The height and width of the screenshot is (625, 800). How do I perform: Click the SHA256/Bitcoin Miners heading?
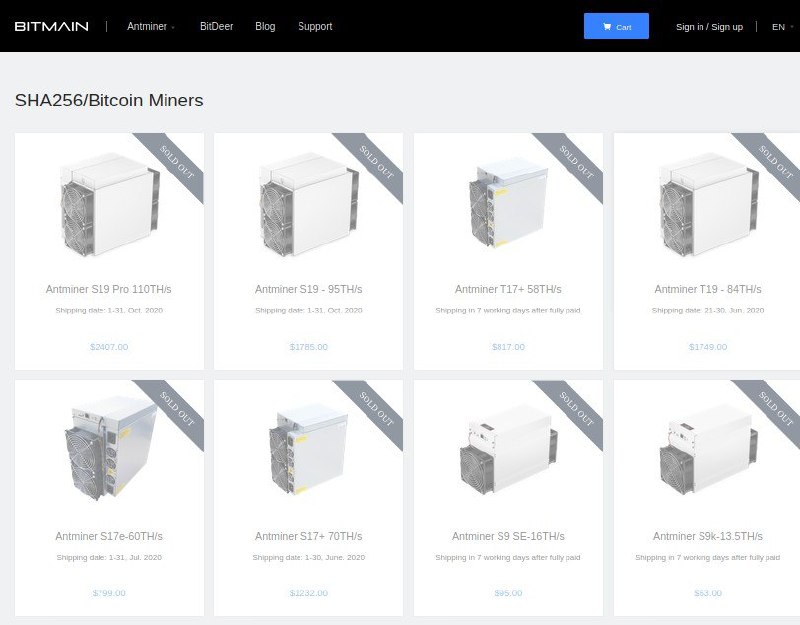(109, 100)
